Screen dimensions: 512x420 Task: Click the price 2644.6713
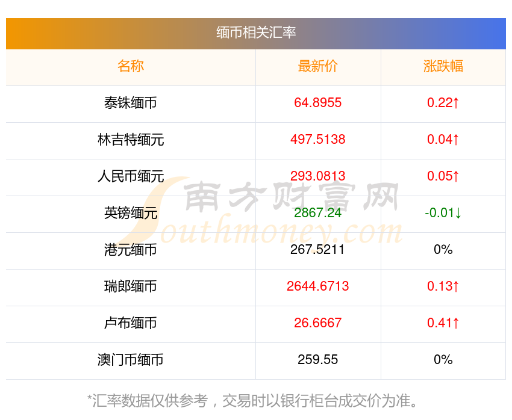click(317, 286)
